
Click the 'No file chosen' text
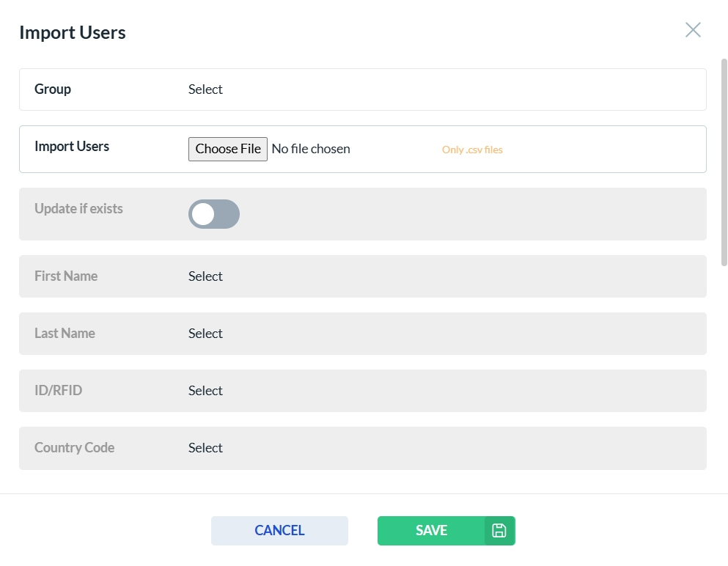pos(311,149)
